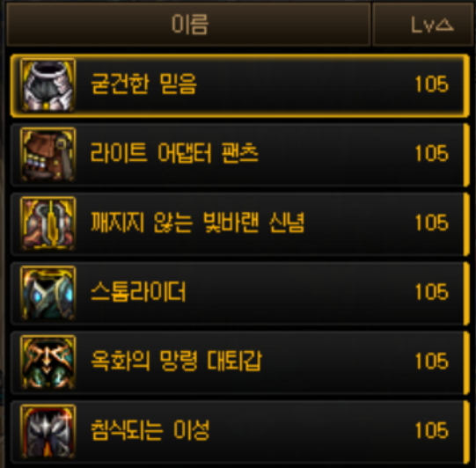Click the 깨지지 않는 빛바랜 신념 icon

48,224
